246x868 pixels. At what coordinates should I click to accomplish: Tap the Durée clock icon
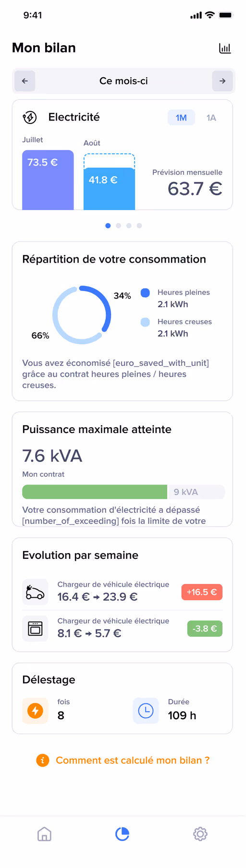[146, 711]
